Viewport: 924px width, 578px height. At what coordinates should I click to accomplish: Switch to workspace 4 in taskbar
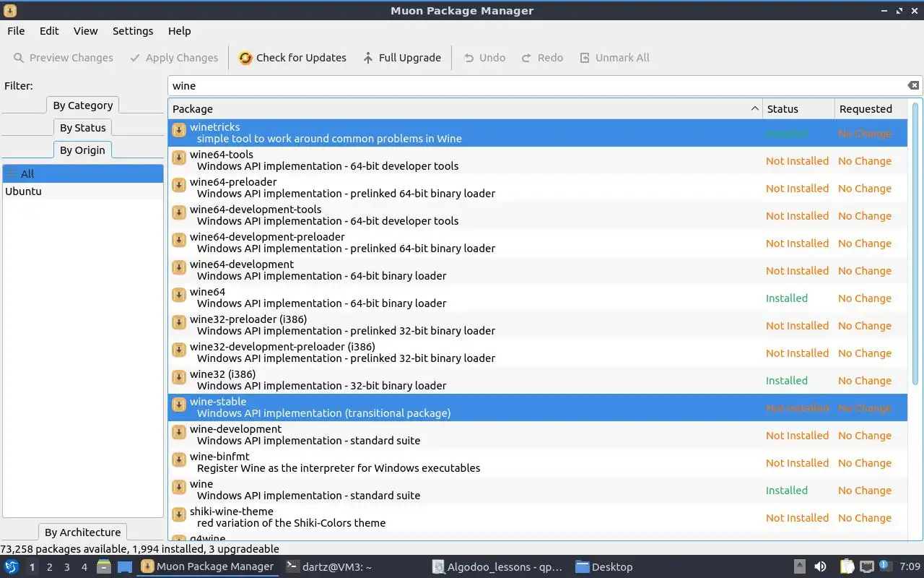point(84,567)
